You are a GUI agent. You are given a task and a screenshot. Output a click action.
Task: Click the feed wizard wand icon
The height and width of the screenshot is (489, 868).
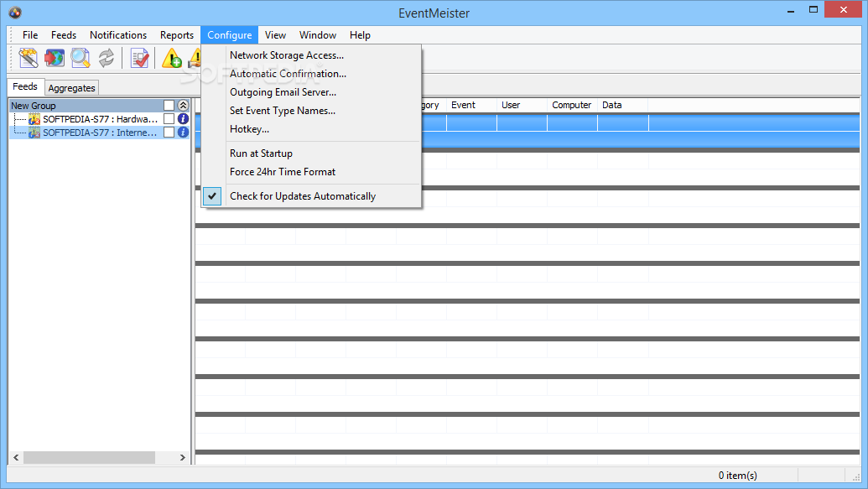pyautogui.click(x=29, y=58)
